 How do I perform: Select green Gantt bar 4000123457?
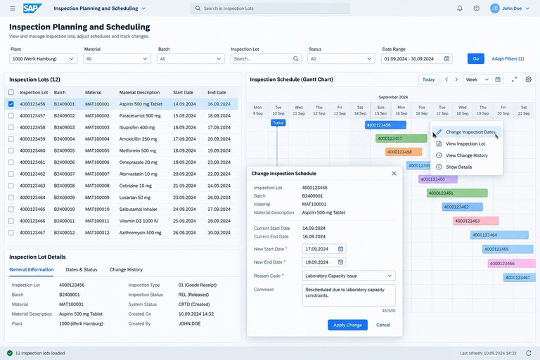click(x=401, y=138)
